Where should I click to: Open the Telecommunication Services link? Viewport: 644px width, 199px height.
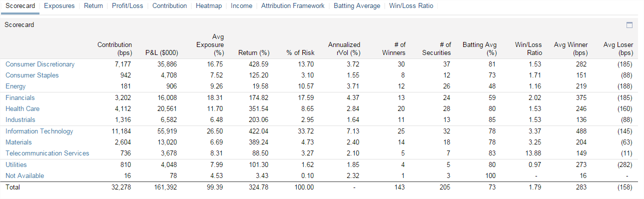[47, 153]
